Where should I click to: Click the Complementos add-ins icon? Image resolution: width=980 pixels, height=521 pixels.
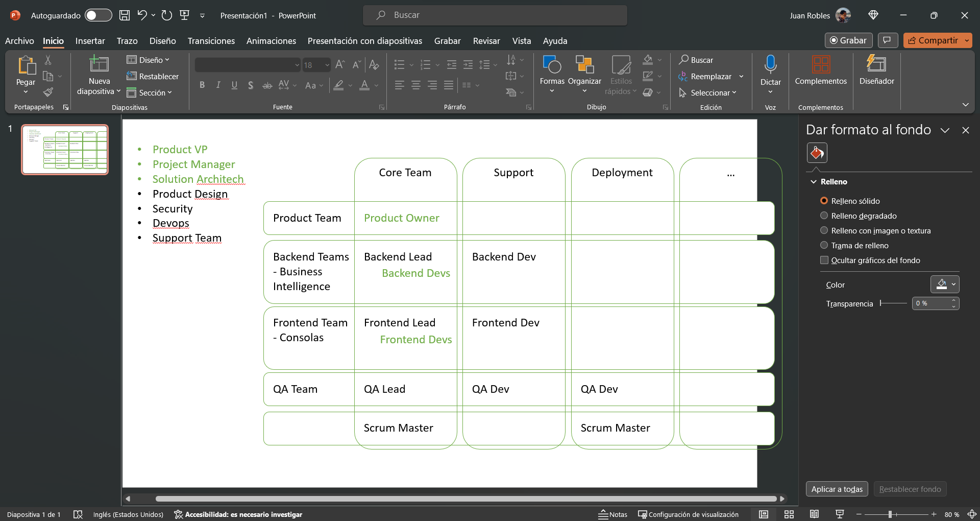pyautogui.click(x=820, y=65)
